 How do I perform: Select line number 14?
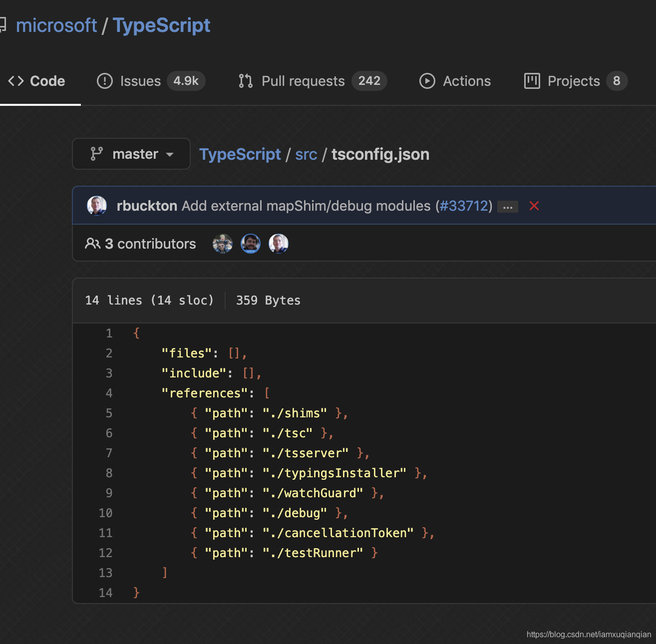(x=105, y=593)
